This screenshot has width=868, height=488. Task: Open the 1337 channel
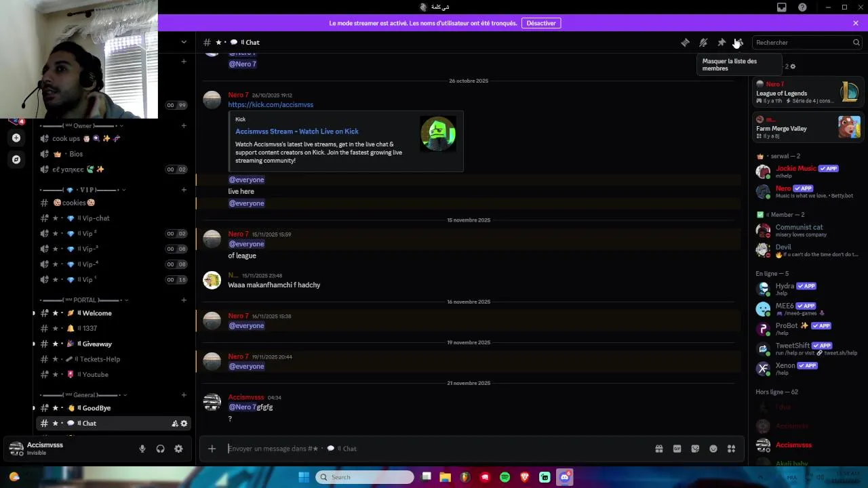click(113, 329)
